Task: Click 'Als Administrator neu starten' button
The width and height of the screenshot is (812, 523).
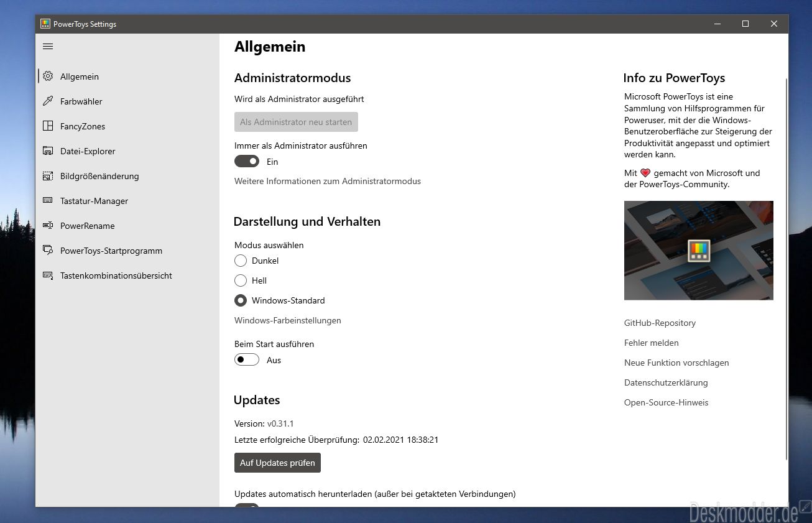Action: click(296, 122)
